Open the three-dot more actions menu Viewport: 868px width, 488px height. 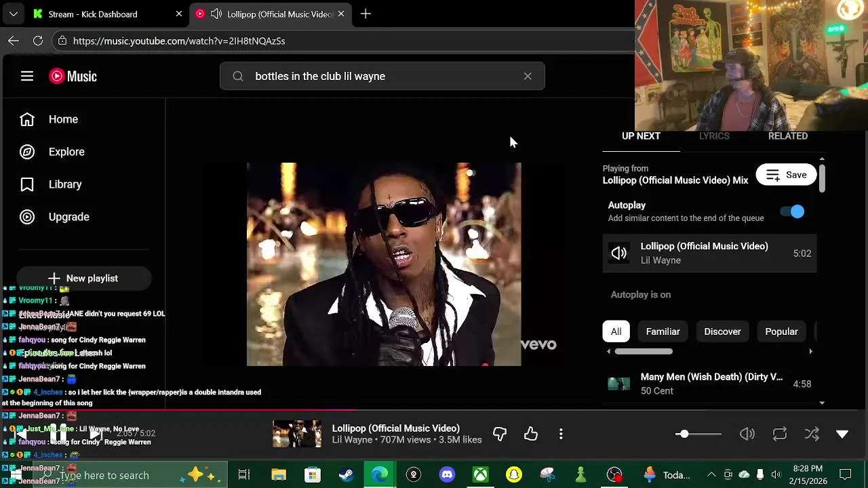(x=561, y=434)
